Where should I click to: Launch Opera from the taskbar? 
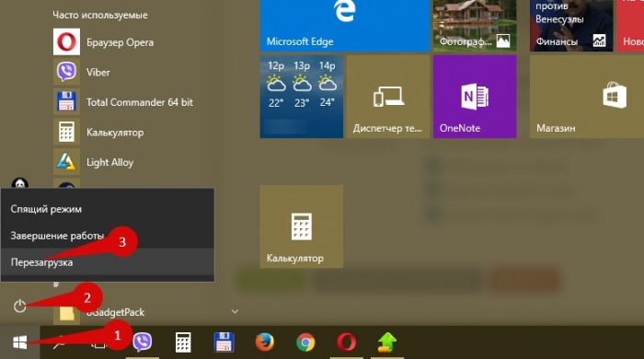(346, 342)
